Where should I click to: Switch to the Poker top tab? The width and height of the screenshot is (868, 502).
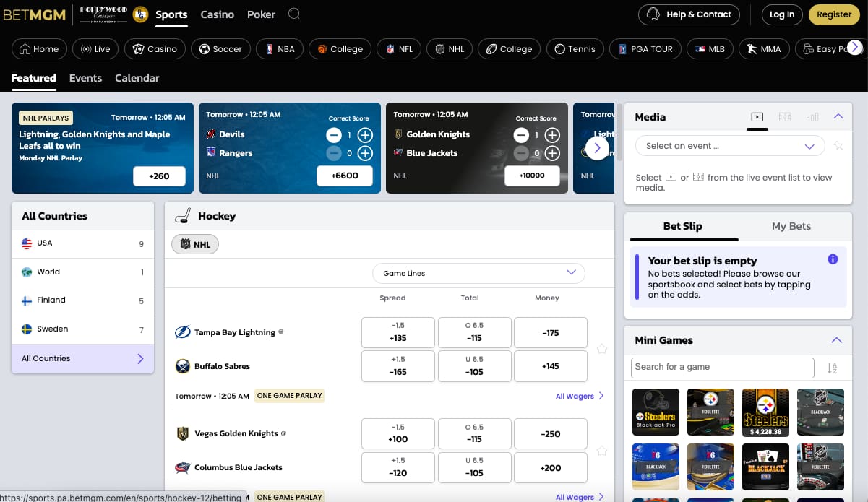point(261,14)
